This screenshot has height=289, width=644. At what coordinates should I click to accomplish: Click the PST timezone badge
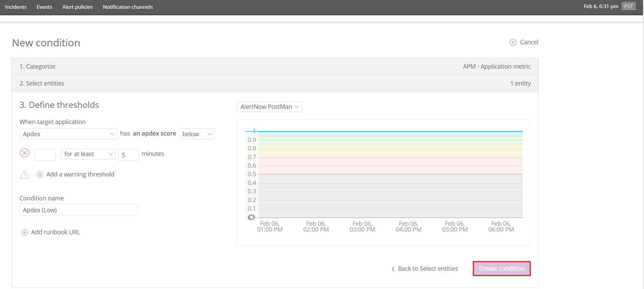pos(628,6)
